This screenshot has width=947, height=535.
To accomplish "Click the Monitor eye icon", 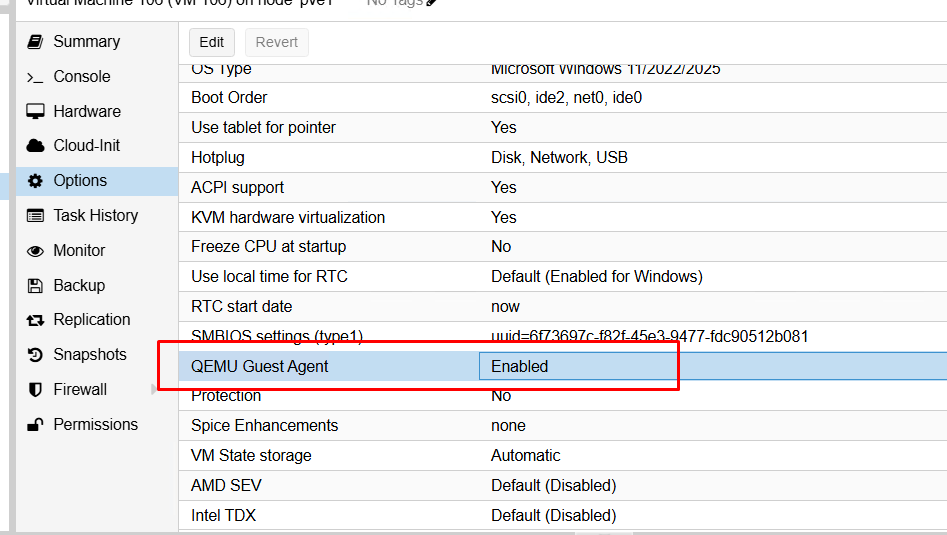I will coord(36,251).
